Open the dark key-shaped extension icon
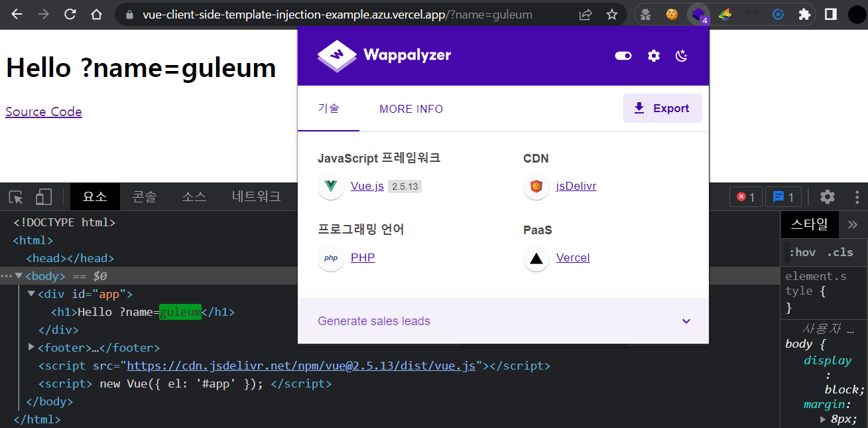The width and height of the screenshot is (868, 428). coord(751,14)
